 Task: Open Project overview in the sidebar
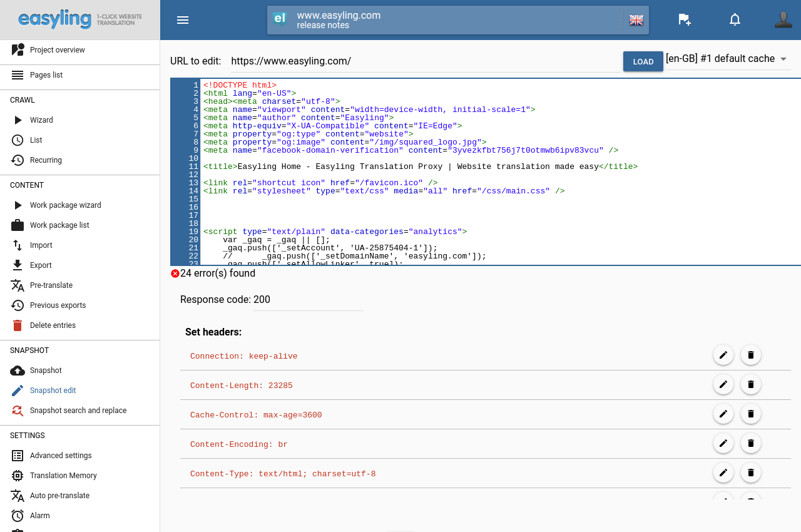[57, 50]
